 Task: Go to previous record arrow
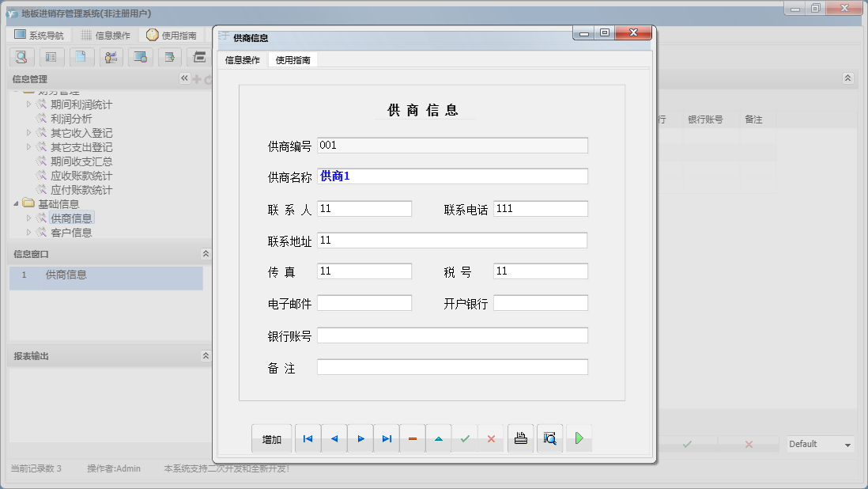[x=334, y=438]
